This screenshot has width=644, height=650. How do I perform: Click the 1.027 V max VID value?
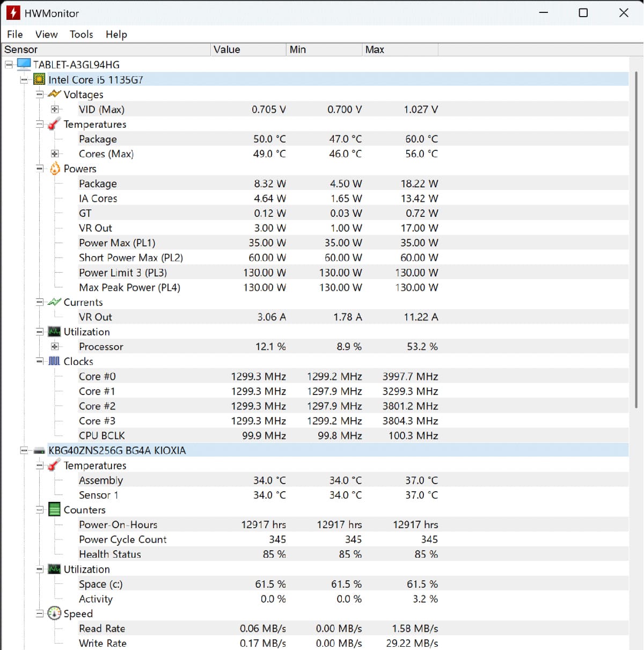(421, 109)
